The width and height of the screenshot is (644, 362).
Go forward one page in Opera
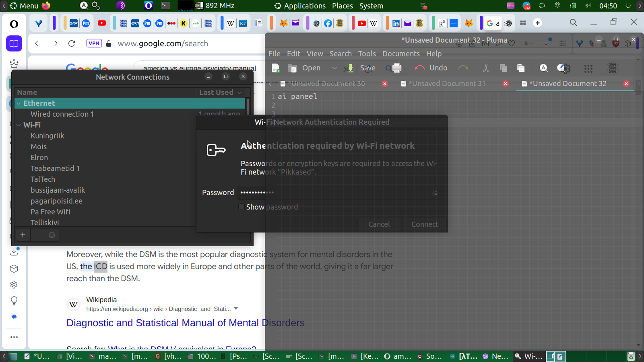[x=56, y=43]
